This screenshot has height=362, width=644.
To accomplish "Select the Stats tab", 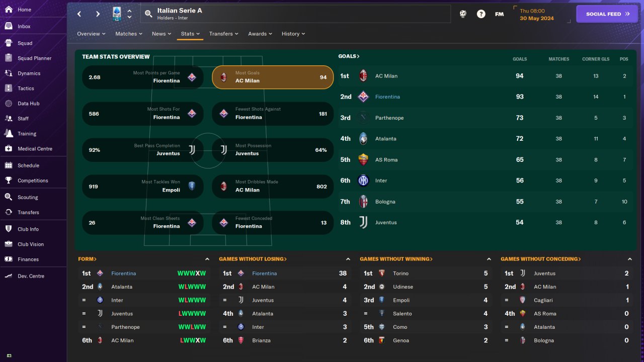I will tap(190, 34).
